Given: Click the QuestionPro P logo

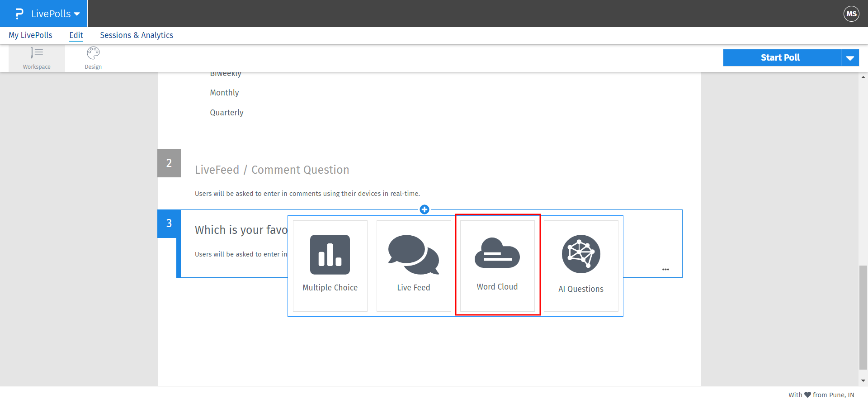Looking at the screenshot, I should (19, 14).
